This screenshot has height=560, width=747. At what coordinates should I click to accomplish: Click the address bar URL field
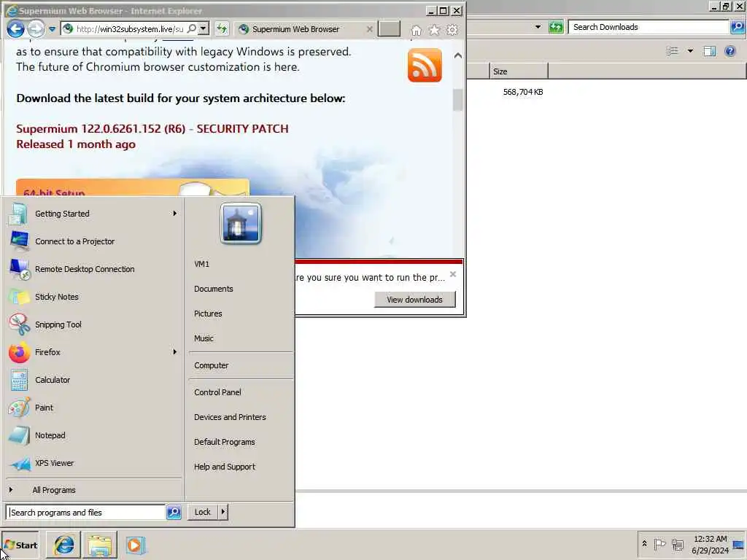[x=130, y=29]
